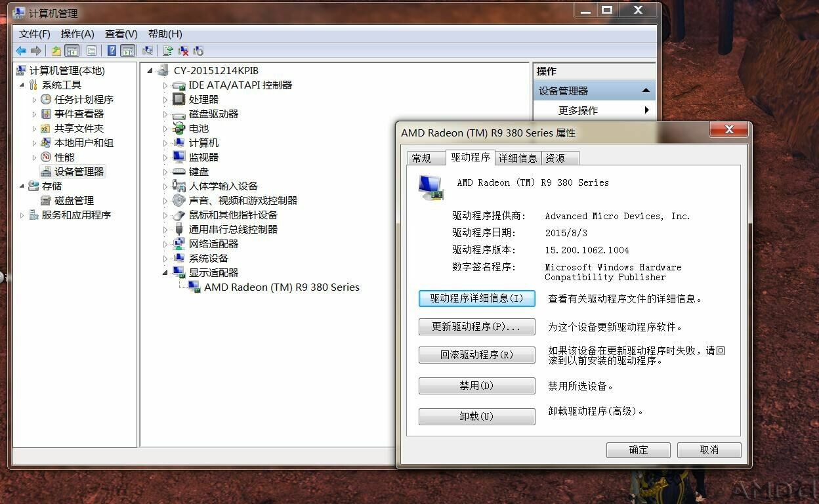Collapse the 显示适配器 node
This screenshot has width=819, height=504.
[x=165, y=273]
